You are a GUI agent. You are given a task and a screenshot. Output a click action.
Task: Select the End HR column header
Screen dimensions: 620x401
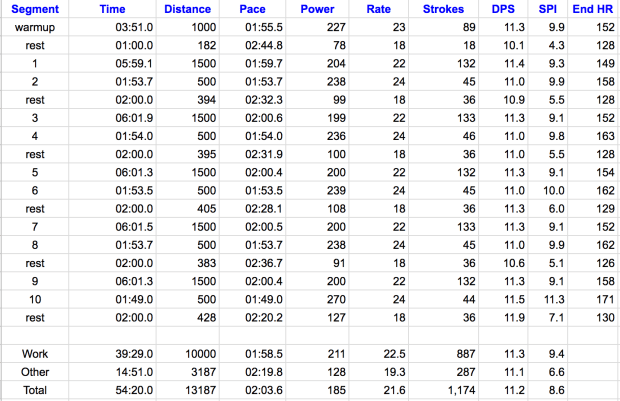click(593, 11)
